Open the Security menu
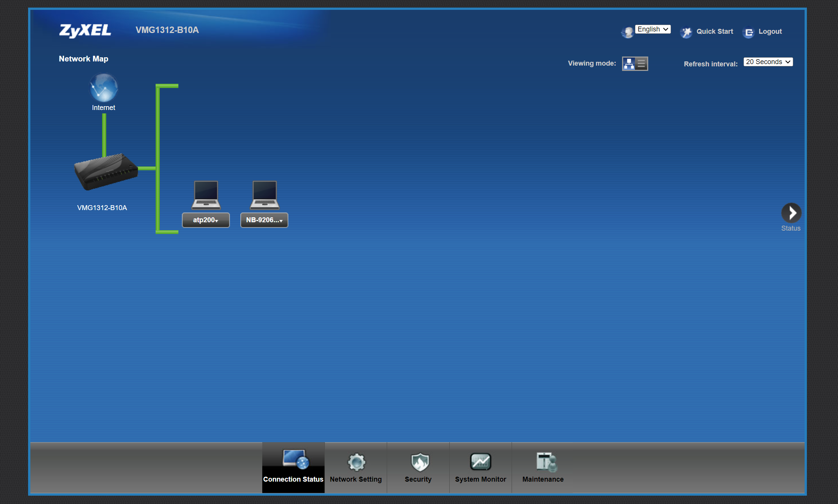The image size is (838, 504). click(x=418, y=468)
